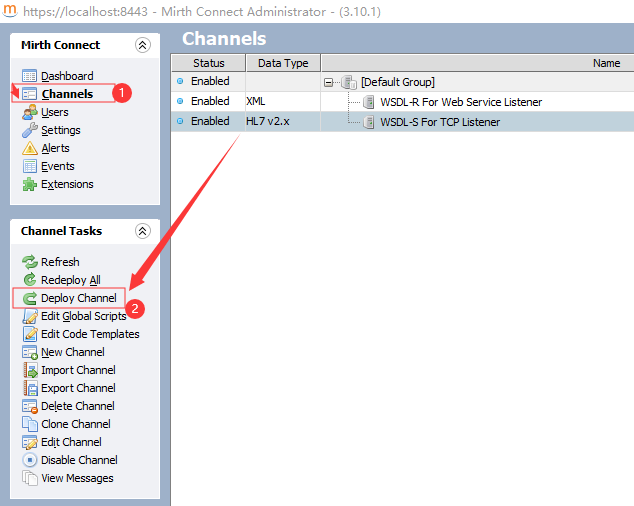Click the Channels icon in sidebar
Viewport: 634px width, 506px height.
30,94
